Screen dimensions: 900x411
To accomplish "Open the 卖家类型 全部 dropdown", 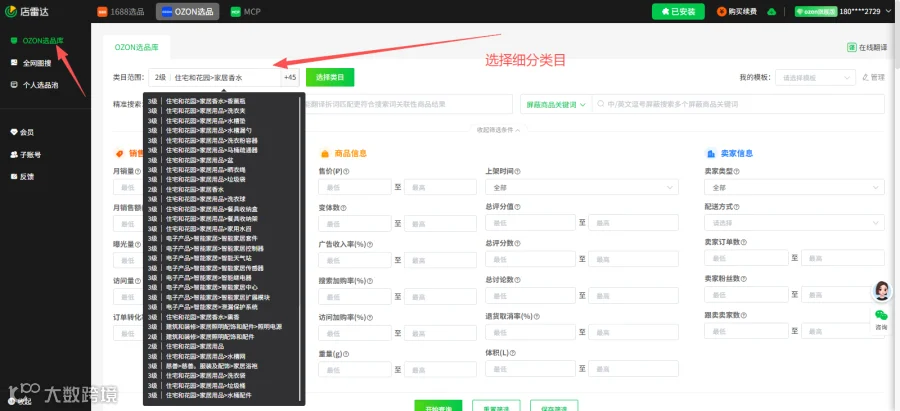I will 794,187.
